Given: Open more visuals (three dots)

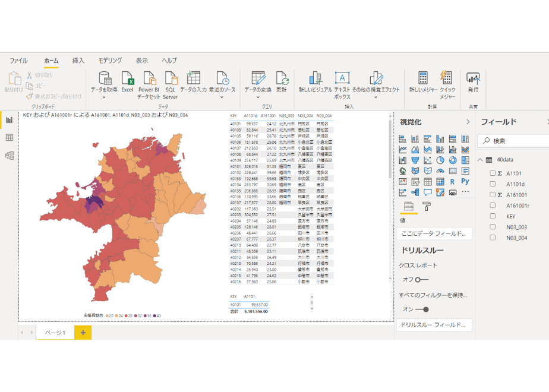Looking at the screenshot, I should (465, 192).
